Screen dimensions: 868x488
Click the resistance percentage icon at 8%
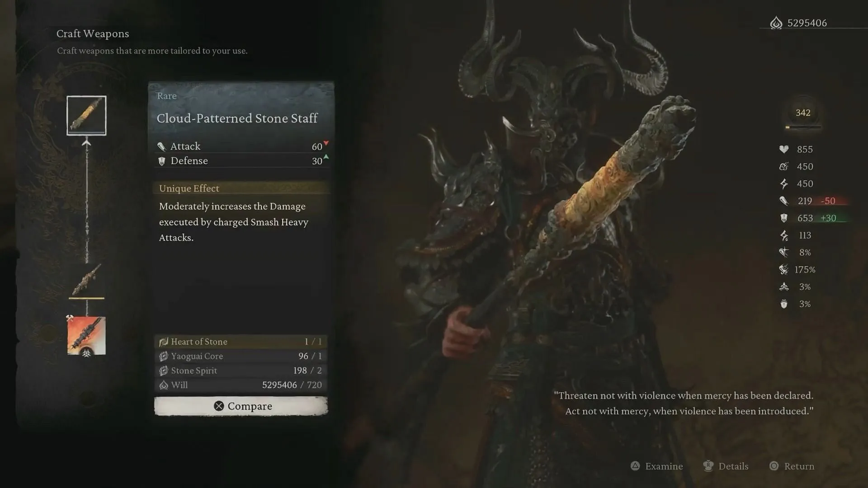[x=784, y=252]
